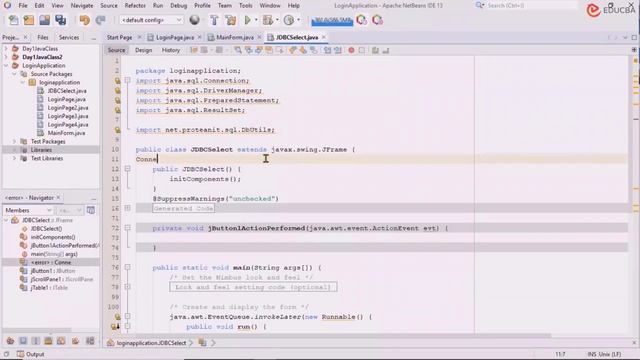Viewport: 640px width, 360px height.
Task: Click the Build Project hammer icon
Action: 214,20
